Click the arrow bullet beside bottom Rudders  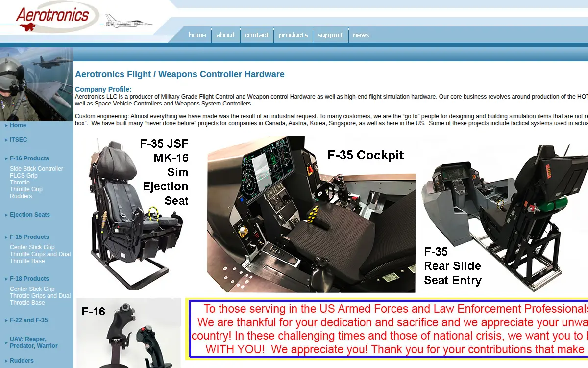(6, 361)
